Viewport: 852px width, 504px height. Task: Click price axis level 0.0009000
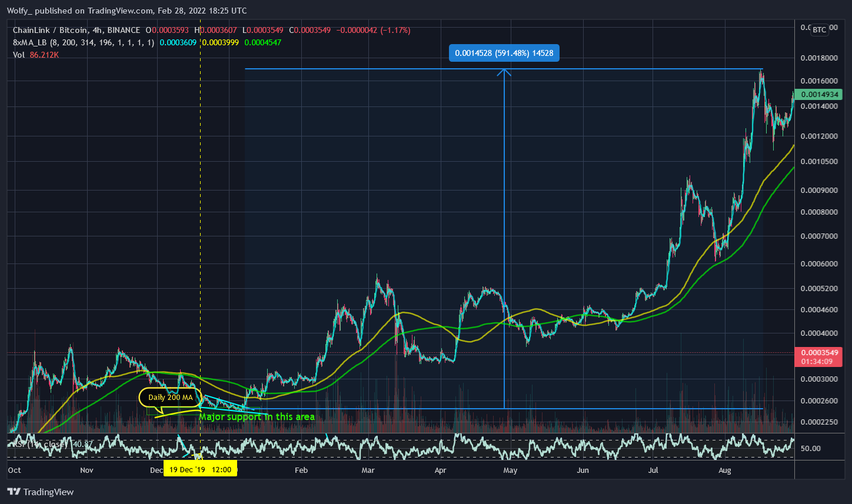coord(820,191)
